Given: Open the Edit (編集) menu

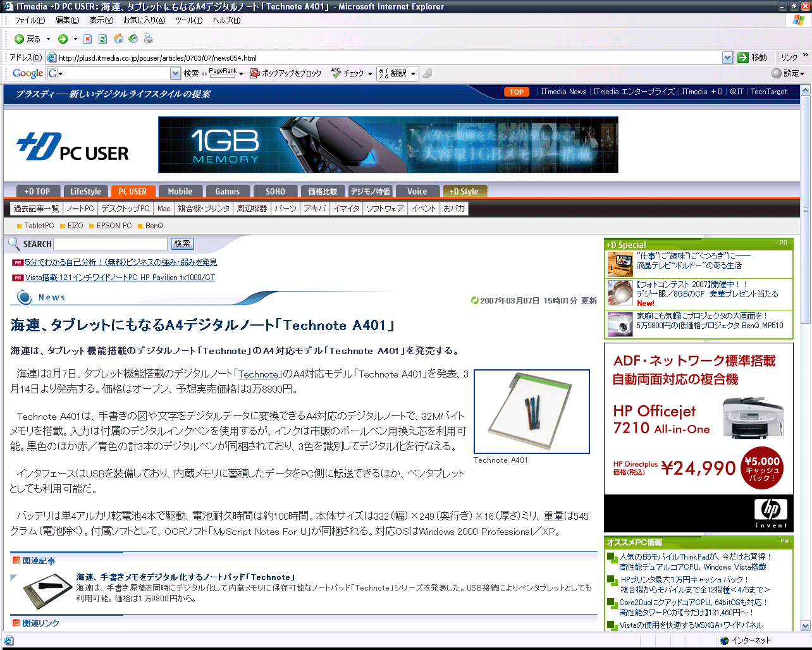Looking at the screenshot, I should tap(67, 20).
